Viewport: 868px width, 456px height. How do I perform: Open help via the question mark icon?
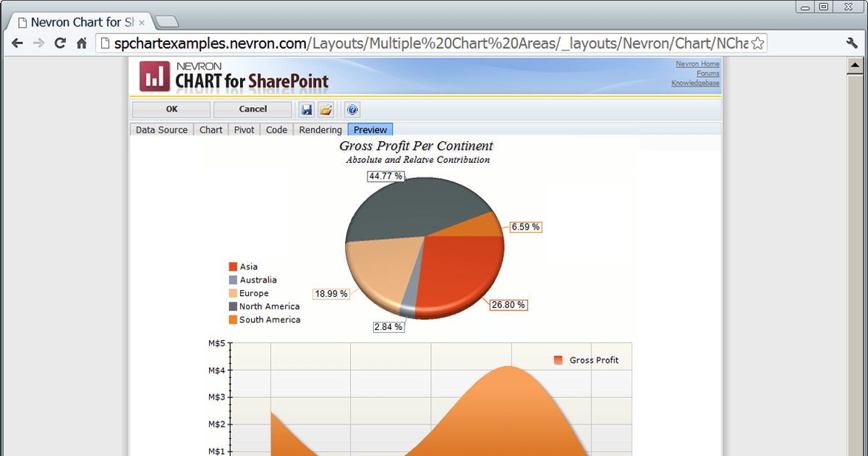click(x=352, y=109)
